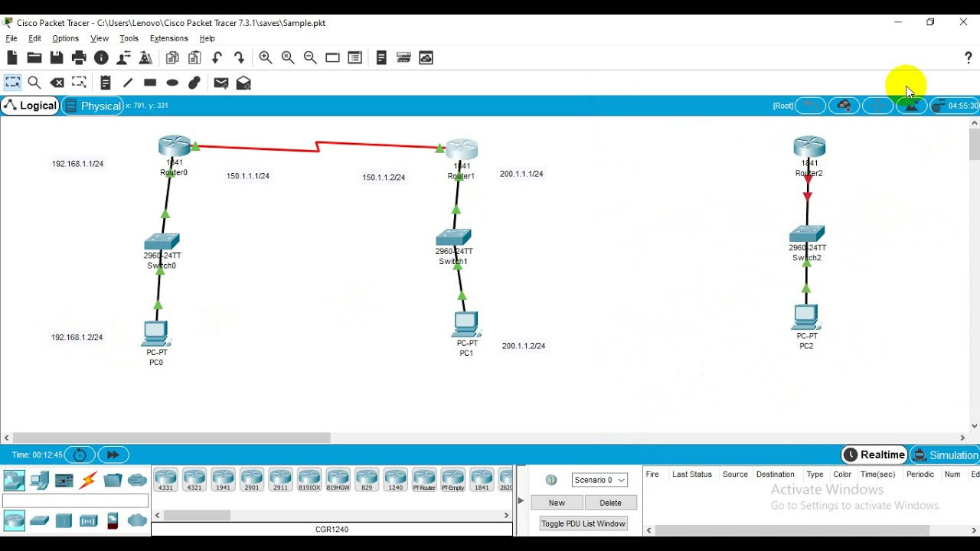Image resolution: width=980 pixels, height=551 pixels.
Task: Click the New scenario button
Action: (x=557, y=503)
